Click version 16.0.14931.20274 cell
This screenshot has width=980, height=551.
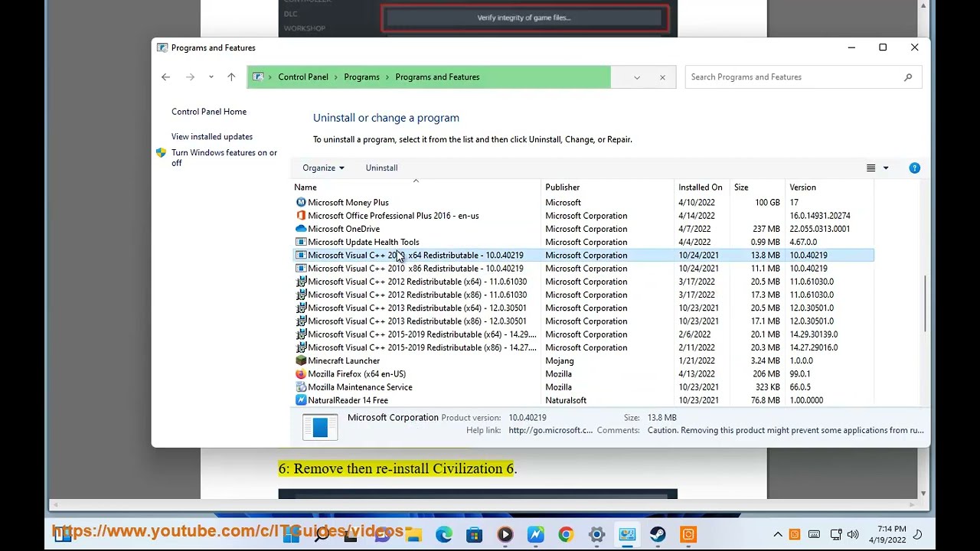820,216
